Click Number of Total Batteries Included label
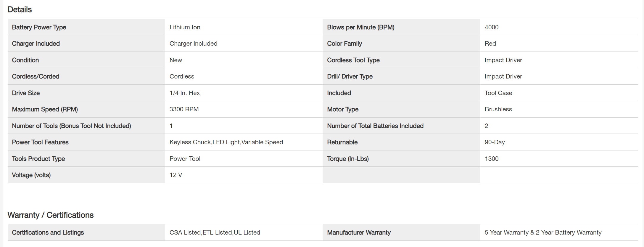This screenshot has height=247, width=644. (x=375, y=126)
